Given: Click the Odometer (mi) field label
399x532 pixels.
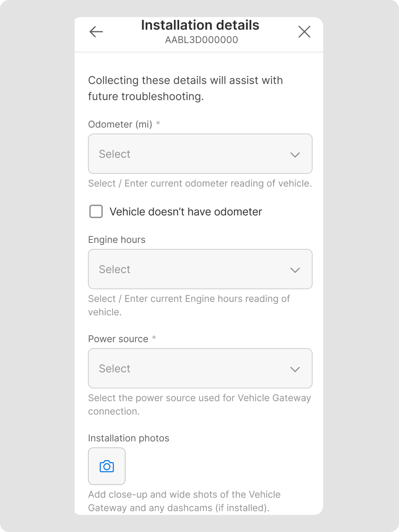Looking at the screenshot, I should [x=120, y=124].
